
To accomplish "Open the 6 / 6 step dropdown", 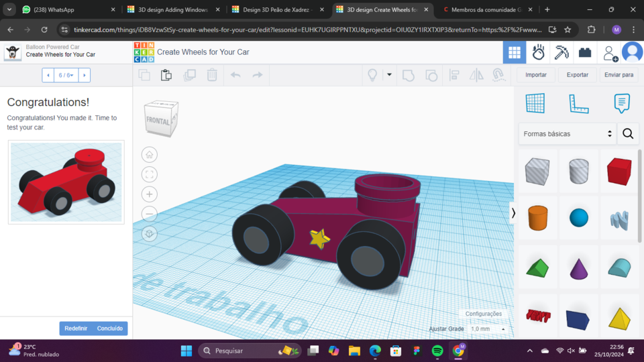I will click(x=66, y=75).
